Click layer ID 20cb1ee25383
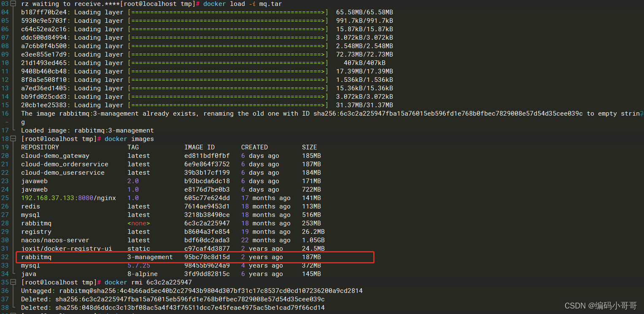Image resolution: width=644 pixels, height=314 pixels. pyautogui.click(x=44, y=105)
